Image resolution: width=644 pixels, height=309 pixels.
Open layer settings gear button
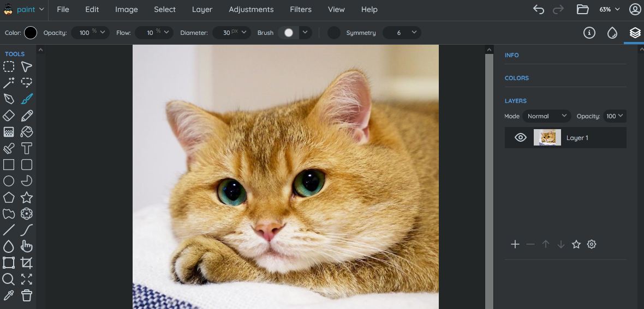[x=592, y=244]
